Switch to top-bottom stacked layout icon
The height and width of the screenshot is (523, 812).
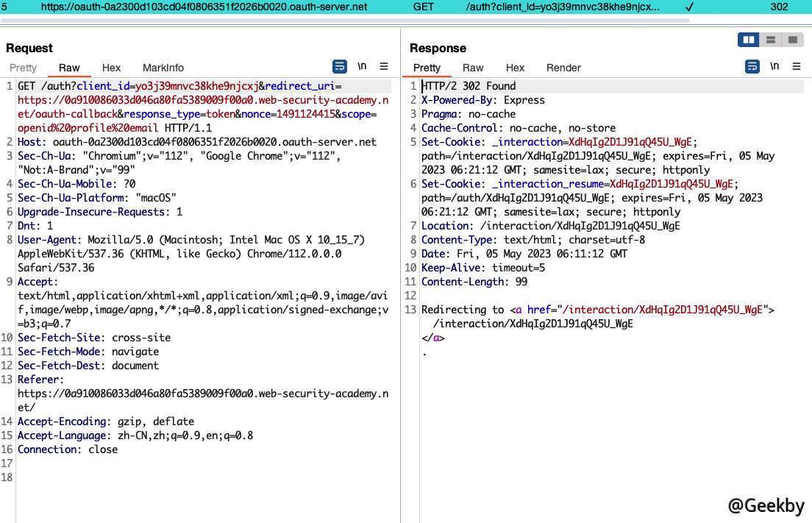770,40
